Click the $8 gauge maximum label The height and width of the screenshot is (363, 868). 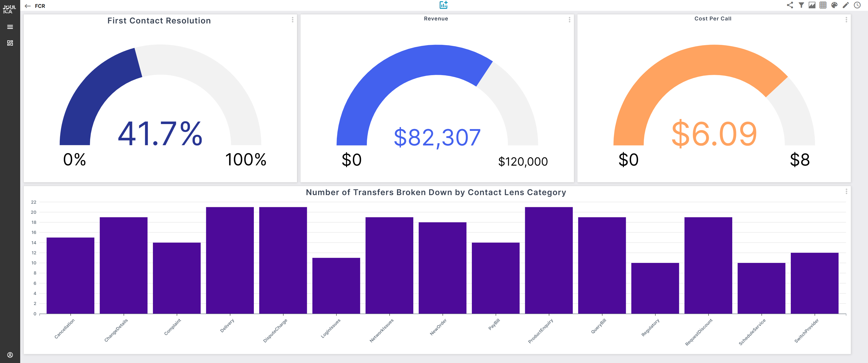click(x=800, y=160)
